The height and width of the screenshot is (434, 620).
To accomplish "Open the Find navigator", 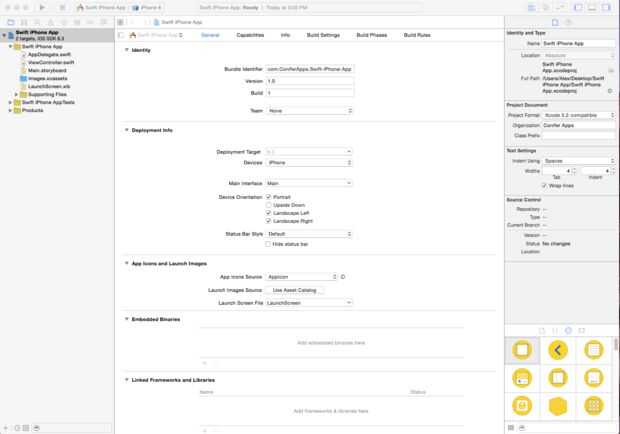I will [x=37, y=22].
